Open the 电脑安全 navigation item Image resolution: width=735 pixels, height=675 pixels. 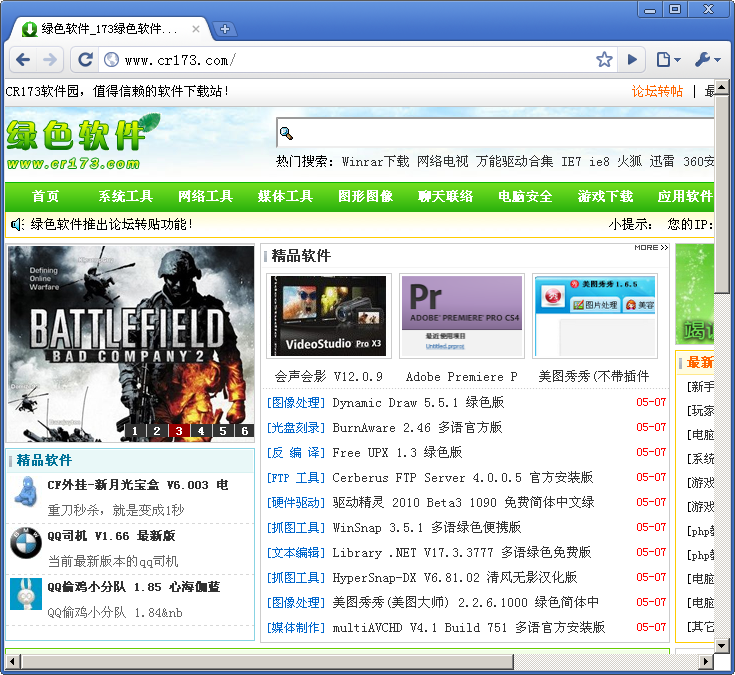(x=525, y=196)
